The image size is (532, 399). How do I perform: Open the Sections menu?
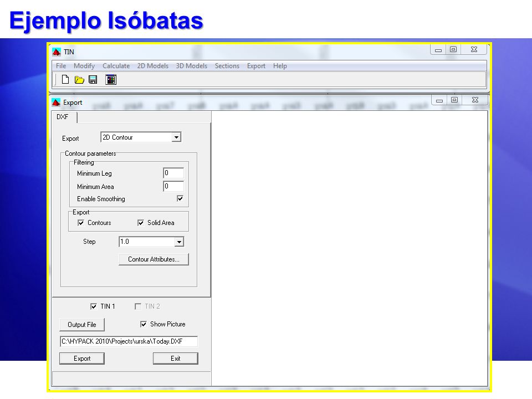pos(227,66)
